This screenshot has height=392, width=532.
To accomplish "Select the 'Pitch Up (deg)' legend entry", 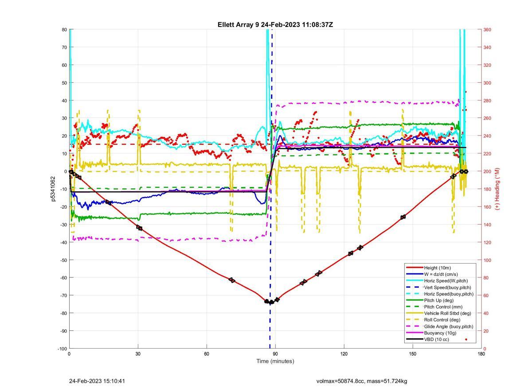I will click(x=439, y=300).
